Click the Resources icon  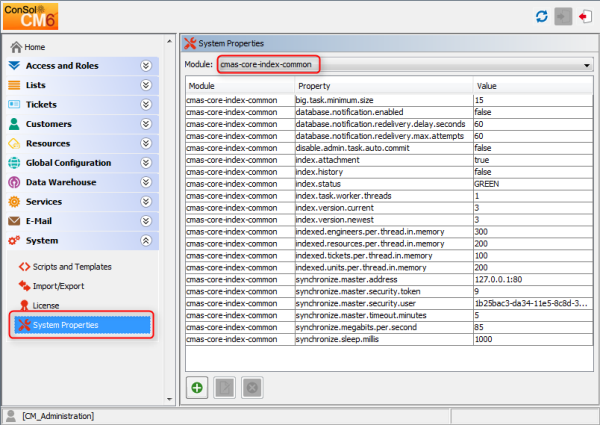pos(14,143)
